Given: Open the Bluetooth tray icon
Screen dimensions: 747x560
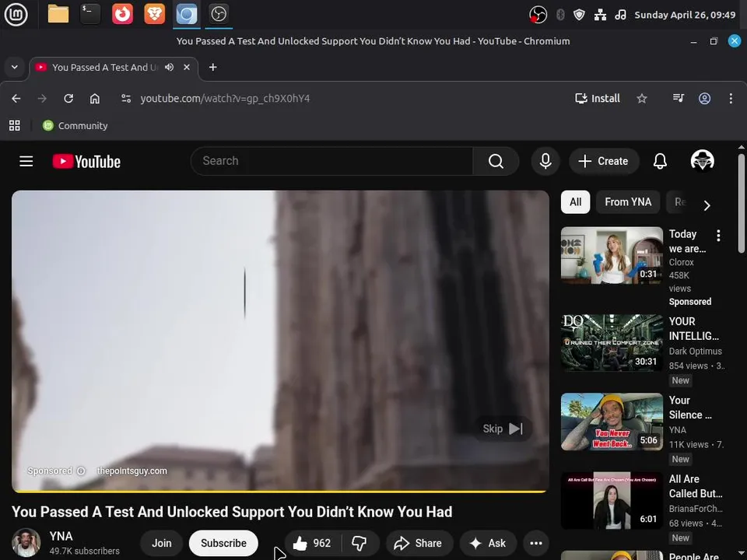Looking at the screenshot, I should (x=560, y=15).
